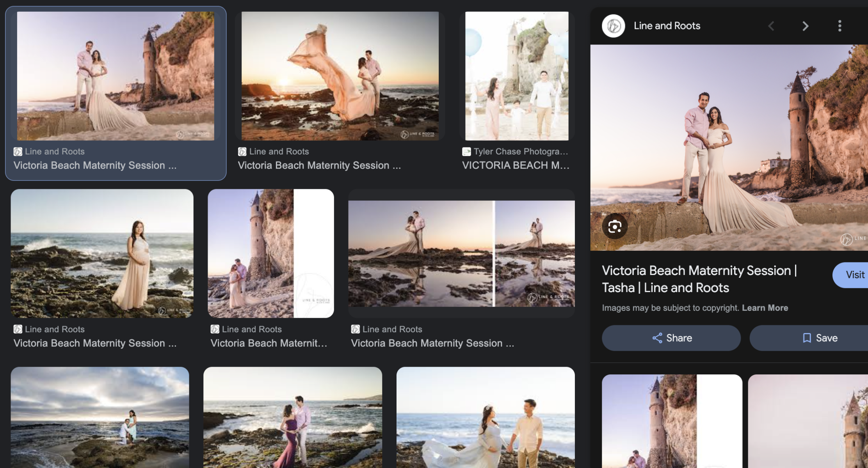Select cloudy sky kneeling couple thumbnail
This screenshot has width=868, height=468.
click(x=100, y=417)
